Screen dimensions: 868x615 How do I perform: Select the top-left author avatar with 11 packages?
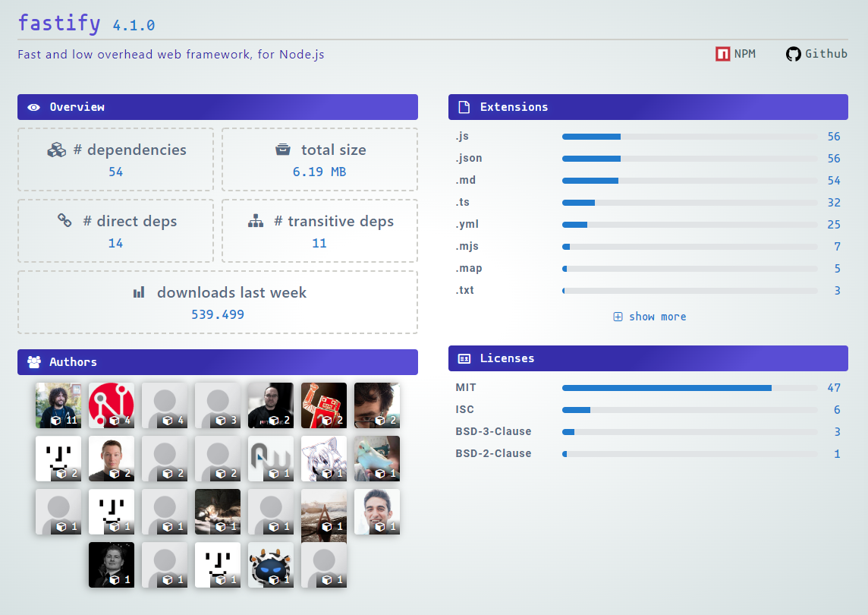[x=58, y=405]
